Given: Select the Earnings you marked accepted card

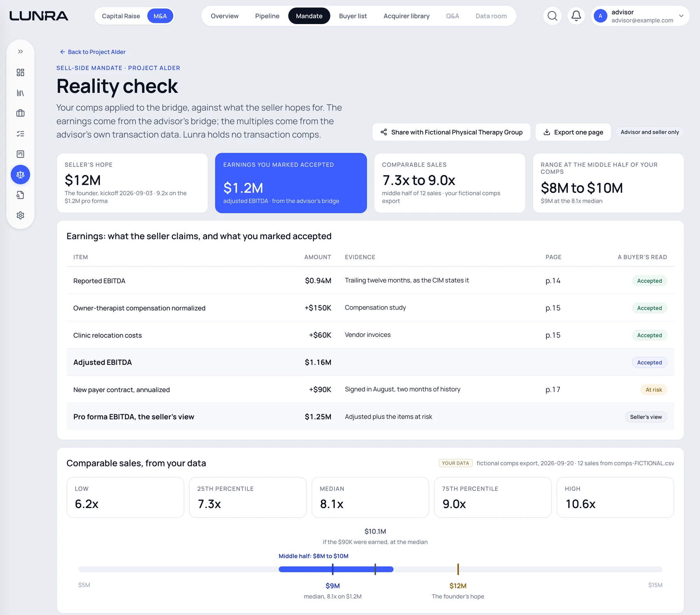Looking at the screenshot, I should coord(291,183).
